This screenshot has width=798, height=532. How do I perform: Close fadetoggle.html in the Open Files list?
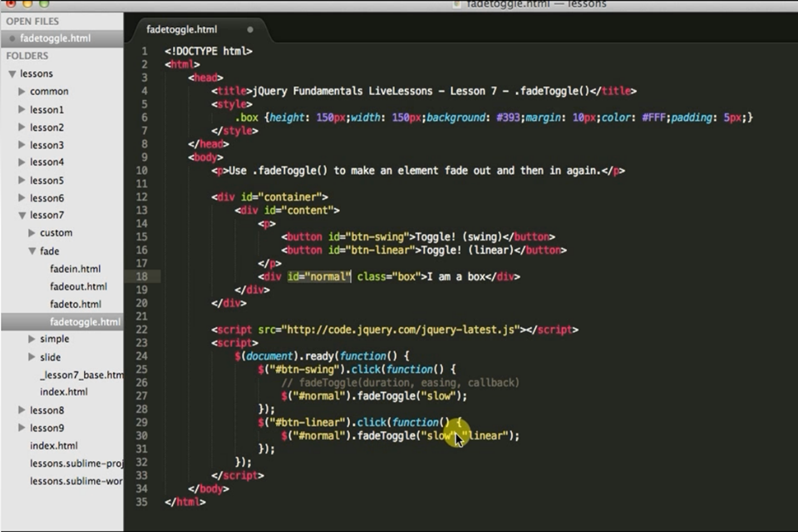[x=11, y=38]
